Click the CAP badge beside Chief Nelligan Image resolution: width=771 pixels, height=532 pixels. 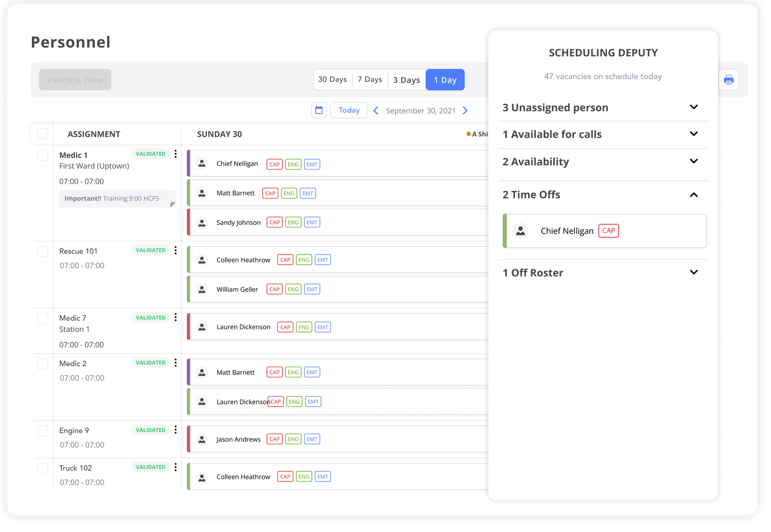(x=609, y=231)
